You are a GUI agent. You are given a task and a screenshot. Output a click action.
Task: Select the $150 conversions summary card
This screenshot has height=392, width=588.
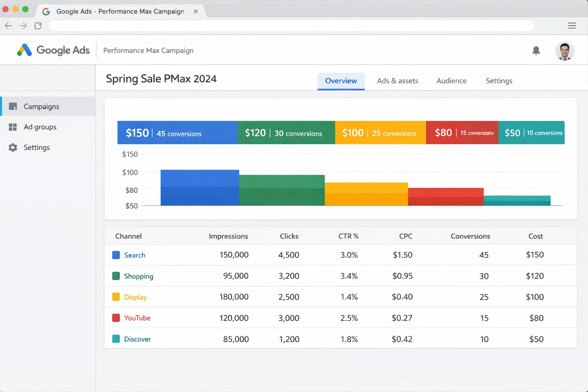pyautogui.click(x=177, y=132)
